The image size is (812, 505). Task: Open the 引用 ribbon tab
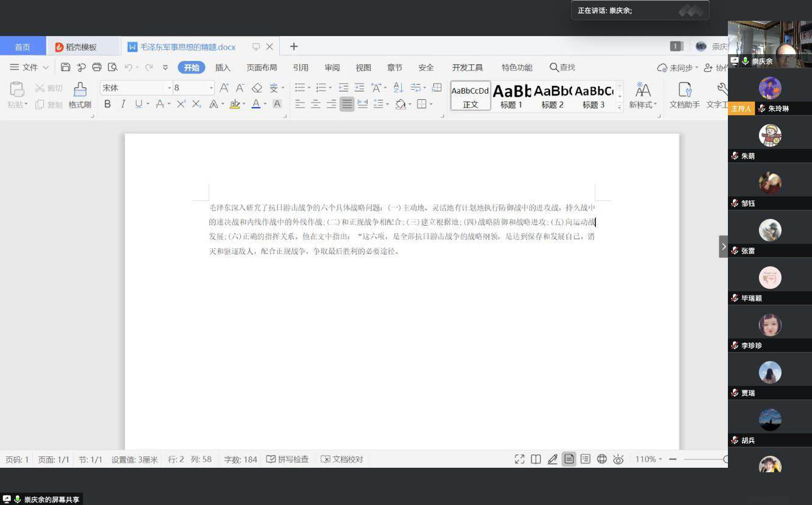point(301,68)
